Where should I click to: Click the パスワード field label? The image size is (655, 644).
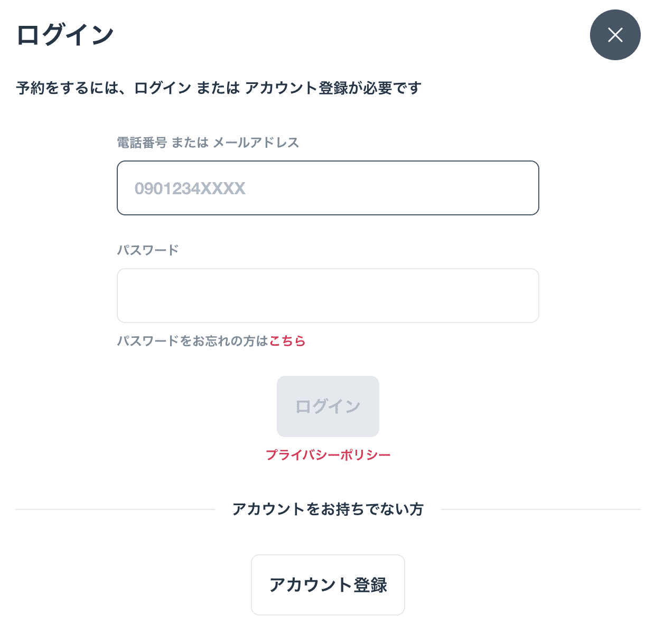(148, 250)
